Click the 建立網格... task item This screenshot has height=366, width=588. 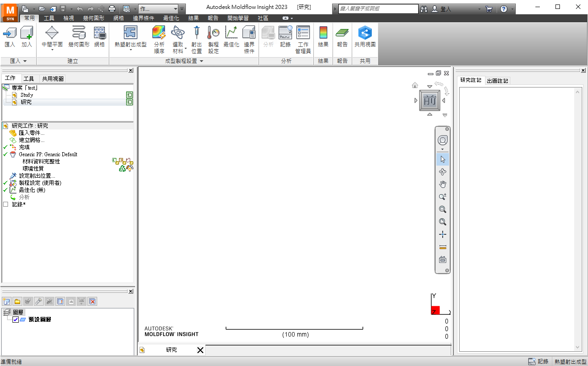point(31,140)
